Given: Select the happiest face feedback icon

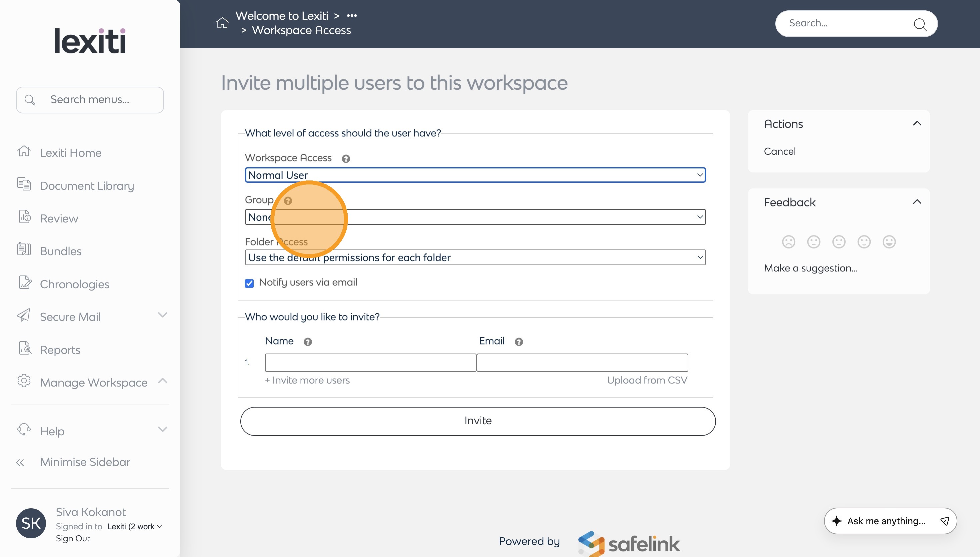Looking at the screenshot, I should point(889,242).
